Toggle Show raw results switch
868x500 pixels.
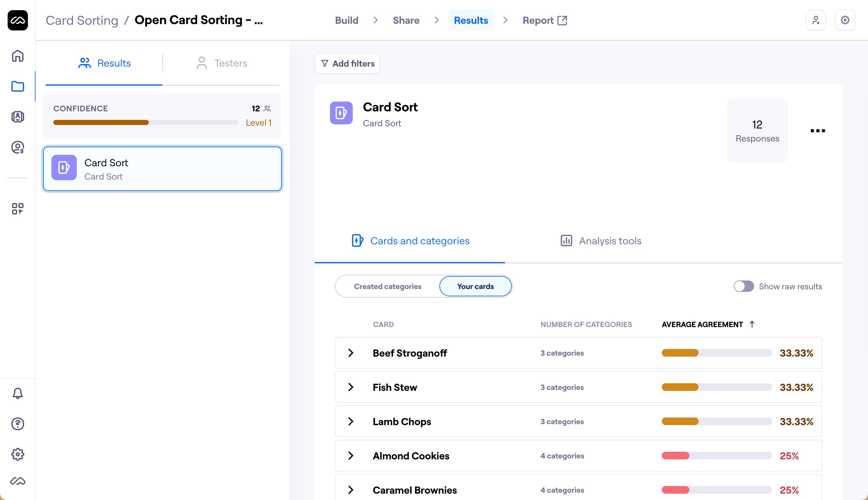pyautogui.click(x=743, y=286)
